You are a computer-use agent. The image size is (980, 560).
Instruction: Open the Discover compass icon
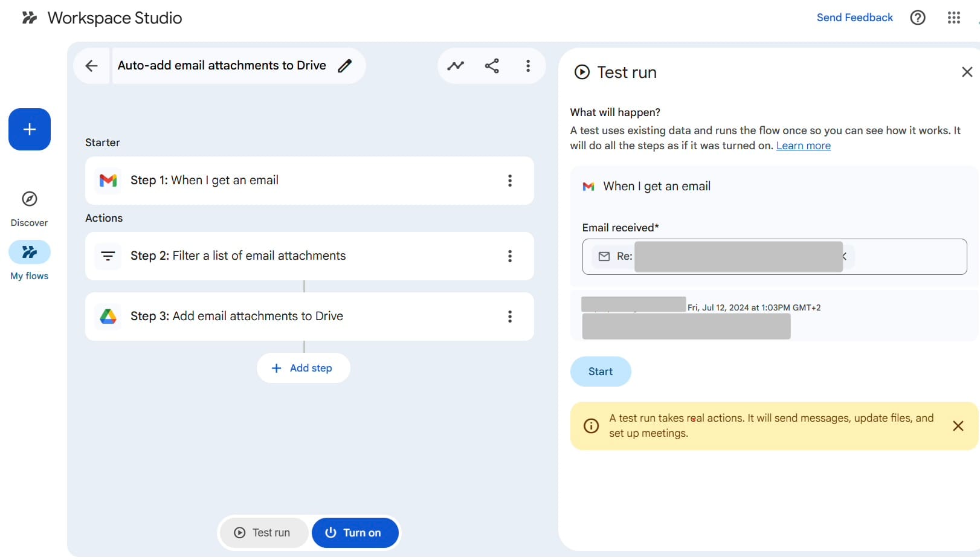(30, 199)
